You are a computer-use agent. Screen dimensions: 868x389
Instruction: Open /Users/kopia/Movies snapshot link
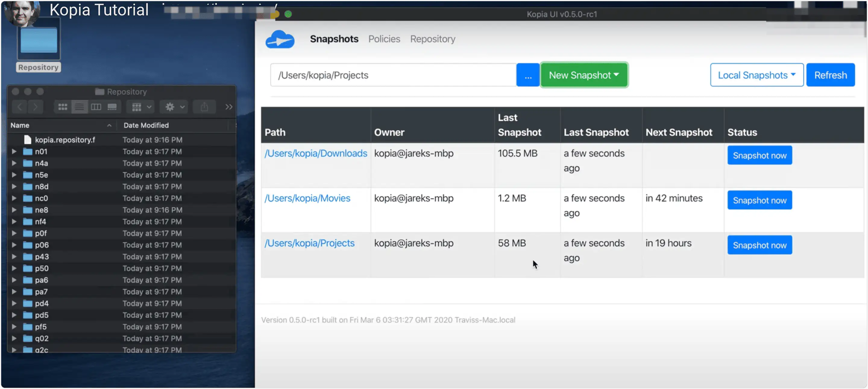point(307,198)
